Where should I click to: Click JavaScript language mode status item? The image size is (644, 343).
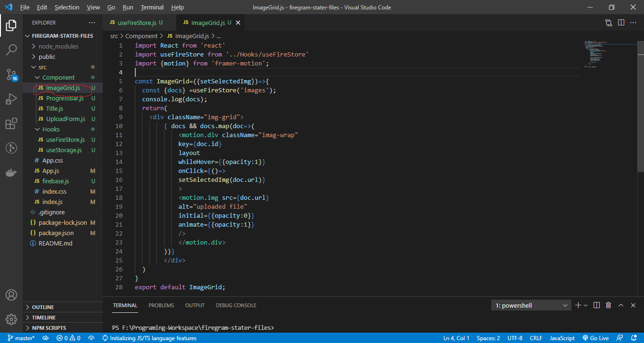tap(562, 338)
